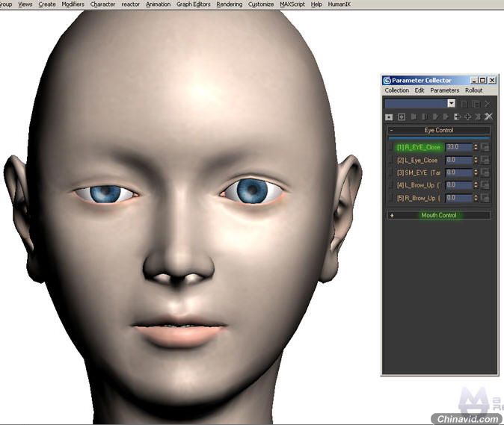This screenshot has width=504, height=425.
Task: Open properties icon for R_EYE_Close row
Action: (x=485, y=147)
